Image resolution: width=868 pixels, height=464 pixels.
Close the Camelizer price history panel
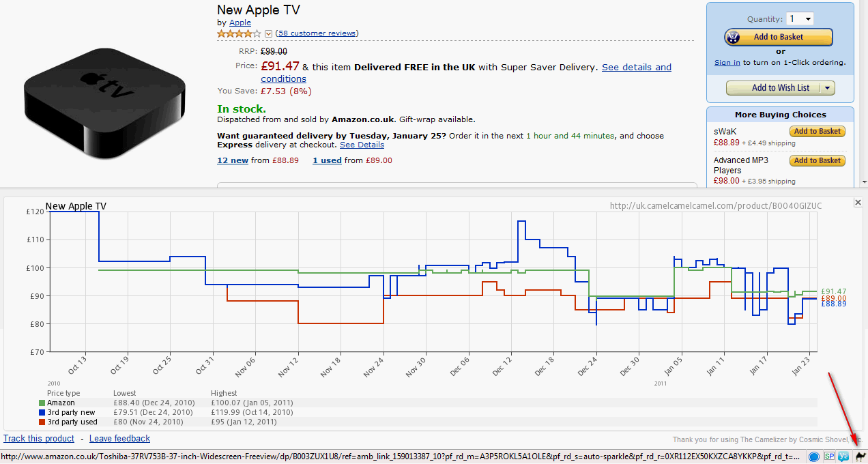(858, 203)
